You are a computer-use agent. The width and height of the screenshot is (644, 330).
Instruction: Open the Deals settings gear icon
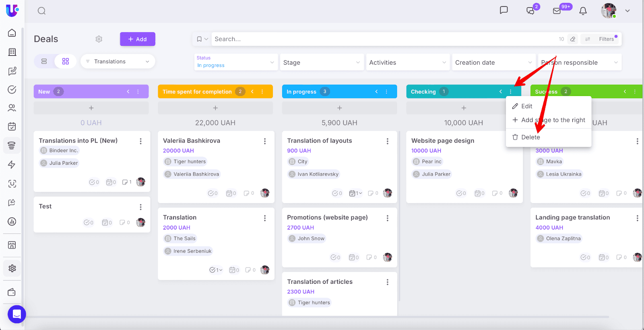point(99,39)
